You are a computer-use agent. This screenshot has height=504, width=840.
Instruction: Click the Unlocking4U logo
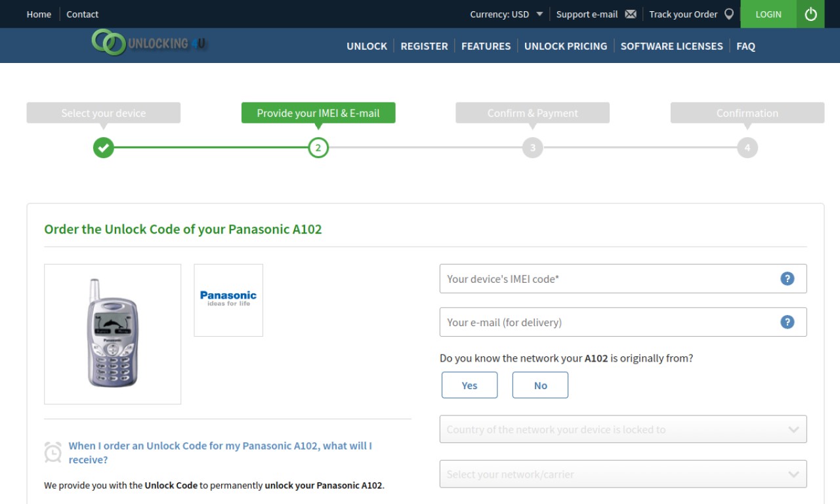pos(149,43)
